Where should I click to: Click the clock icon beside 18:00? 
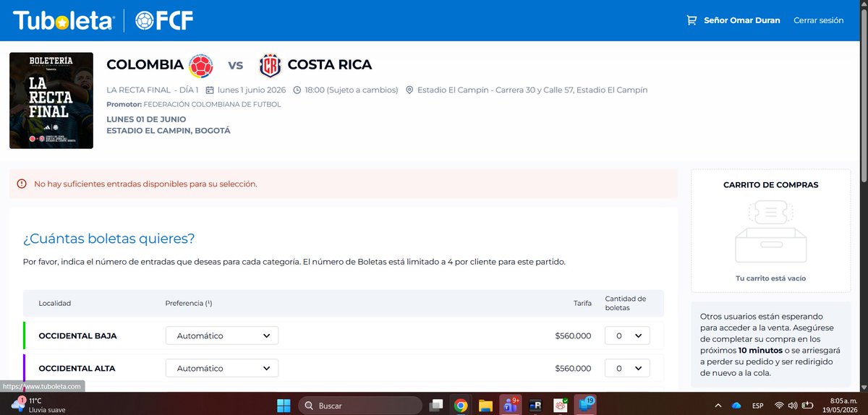pos(297,90)
